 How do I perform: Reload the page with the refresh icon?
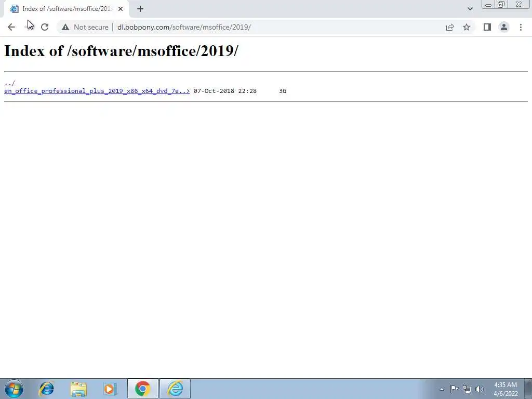coord(45,27)
